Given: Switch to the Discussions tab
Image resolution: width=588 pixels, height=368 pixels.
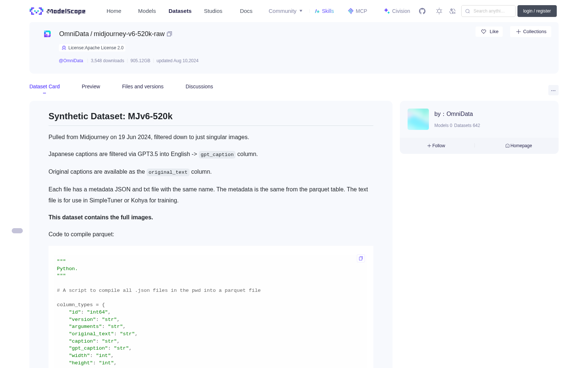Looking at the screenshot, I should (199, 86).
